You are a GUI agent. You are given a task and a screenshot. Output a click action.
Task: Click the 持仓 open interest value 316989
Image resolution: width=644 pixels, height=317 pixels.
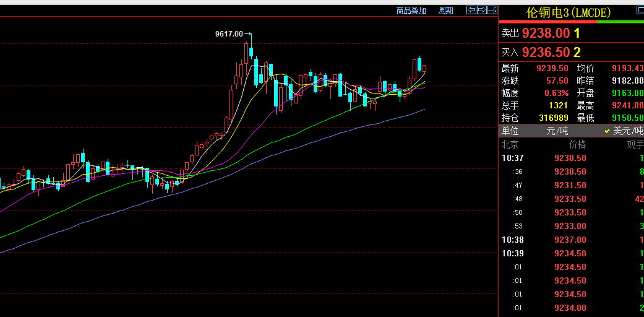tap(554, 118)
